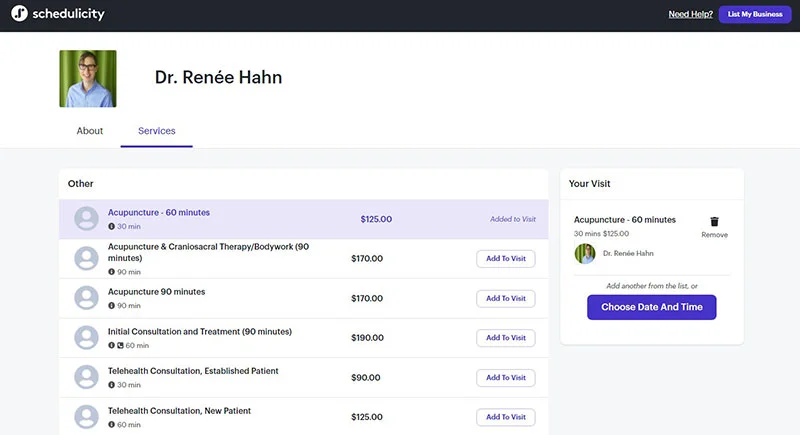Add Telehealth Consultation, Established Patient to visit
Image resolution: width=800 pixels, height=435 pixels.
pyautogui.click(x=506, y=377)
